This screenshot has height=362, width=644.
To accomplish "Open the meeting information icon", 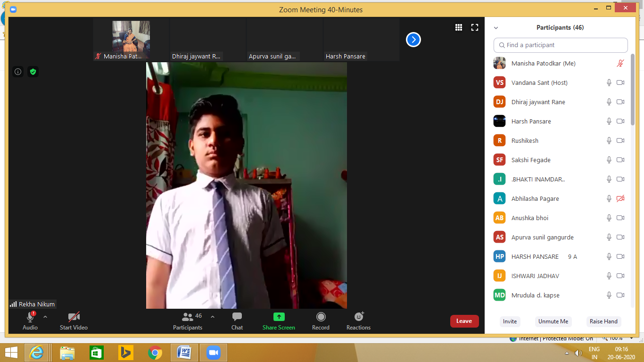I will tap(18, 72).
